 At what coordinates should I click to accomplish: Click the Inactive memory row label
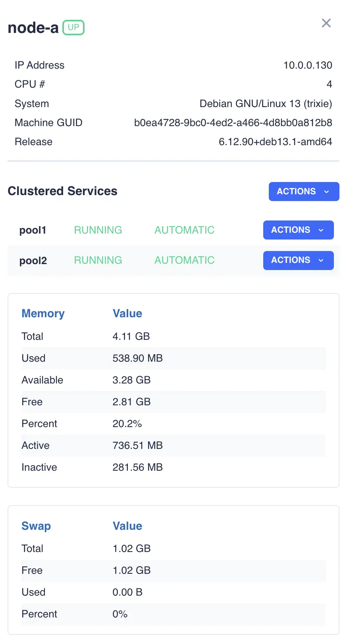[x=39, y=467]
